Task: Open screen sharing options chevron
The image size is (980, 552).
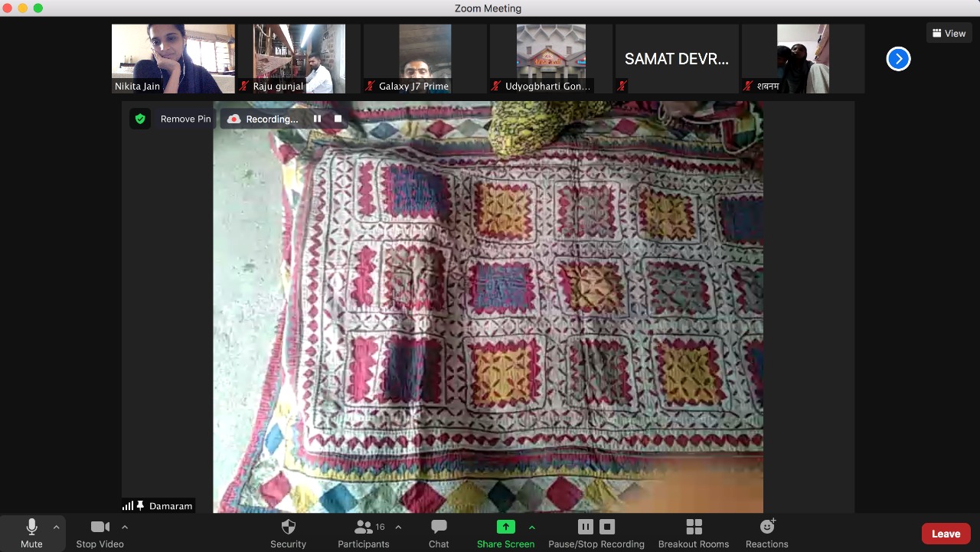Action: click(532, 528)
